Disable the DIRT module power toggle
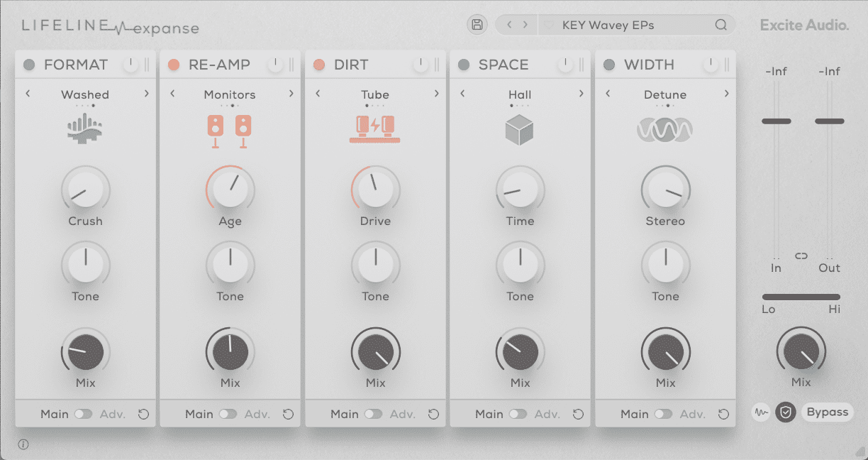Viewport: 868px width, 460px height. click(x=319, y=65)
